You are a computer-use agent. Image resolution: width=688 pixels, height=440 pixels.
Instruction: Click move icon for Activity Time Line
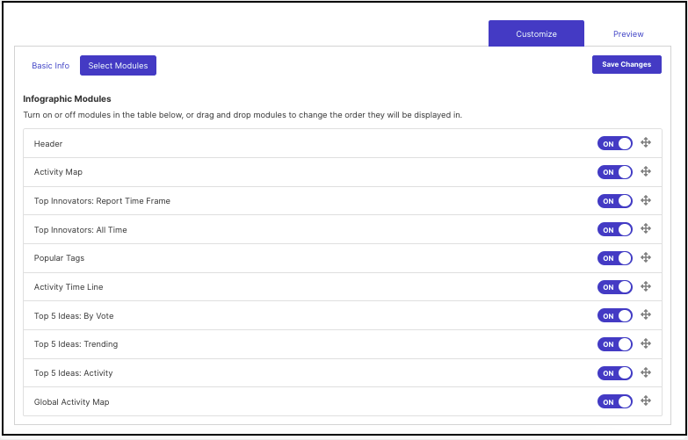[645, 286]
